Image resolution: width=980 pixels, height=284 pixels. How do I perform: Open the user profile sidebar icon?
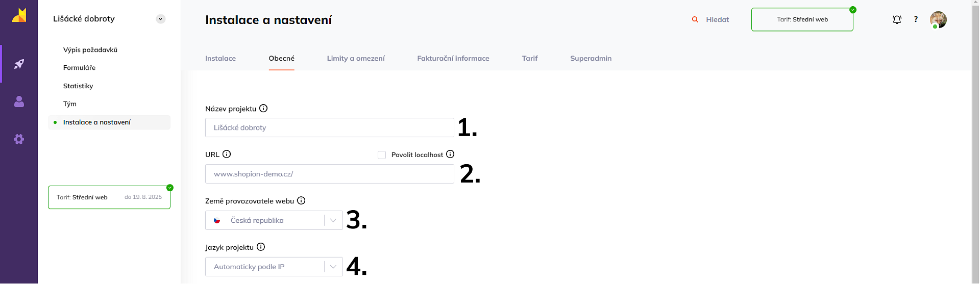pos(19,101)
